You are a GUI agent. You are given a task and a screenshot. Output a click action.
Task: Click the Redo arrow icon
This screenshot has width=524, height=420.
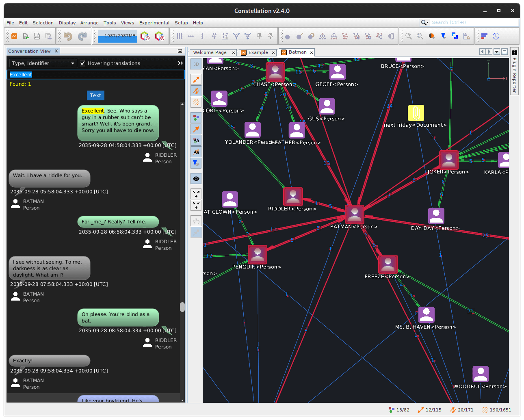click(82, 36)
